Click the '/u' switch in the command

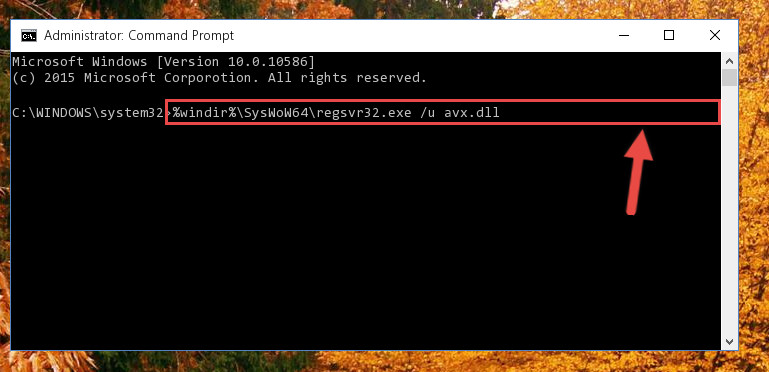427,113
